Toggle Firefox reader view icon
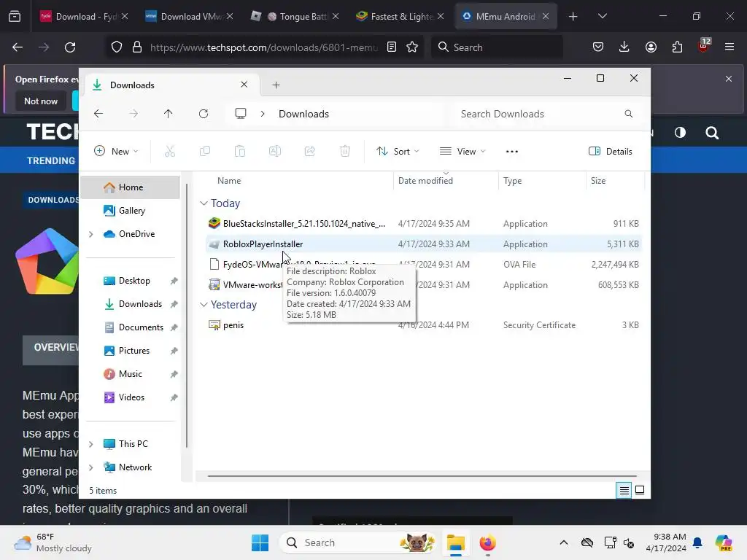Image resolution: width=747 pixels, height=560 pixels. click(x=392, y=47)
